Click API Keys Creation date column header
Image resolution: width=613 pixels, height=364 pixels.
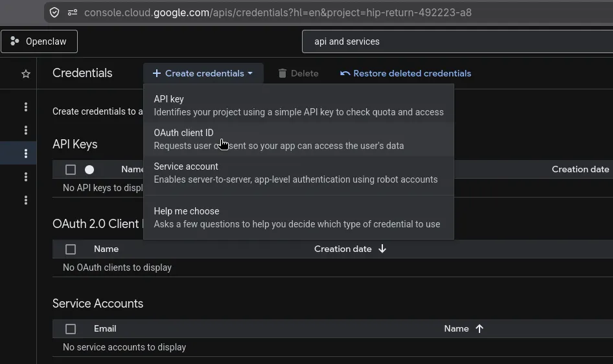click(x=580, y=169)
